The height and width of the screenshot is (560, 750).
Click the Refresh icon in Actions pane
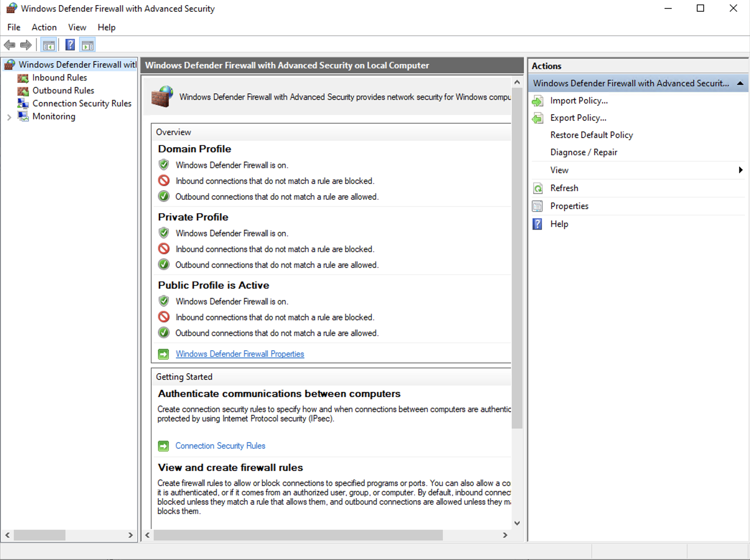[x=538, y=188]
